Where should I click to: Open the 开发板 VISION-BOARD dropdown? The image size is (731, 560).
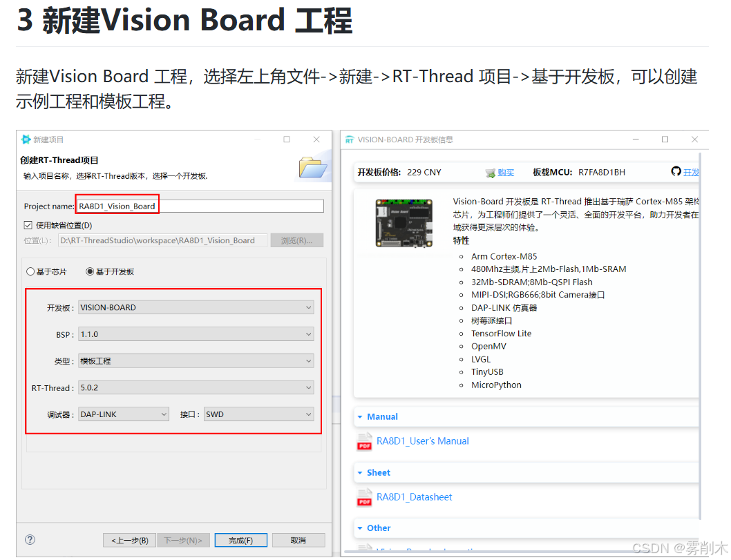point(196,307)
